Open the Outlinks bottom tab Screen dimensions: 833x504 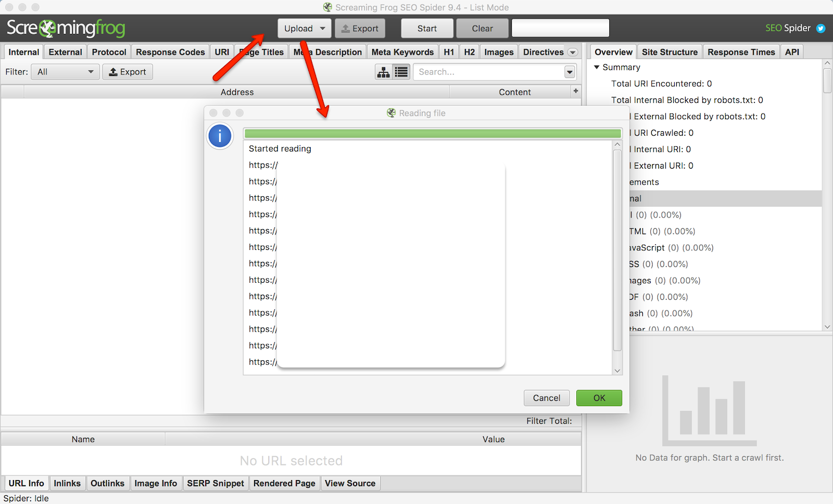point(107,483)
